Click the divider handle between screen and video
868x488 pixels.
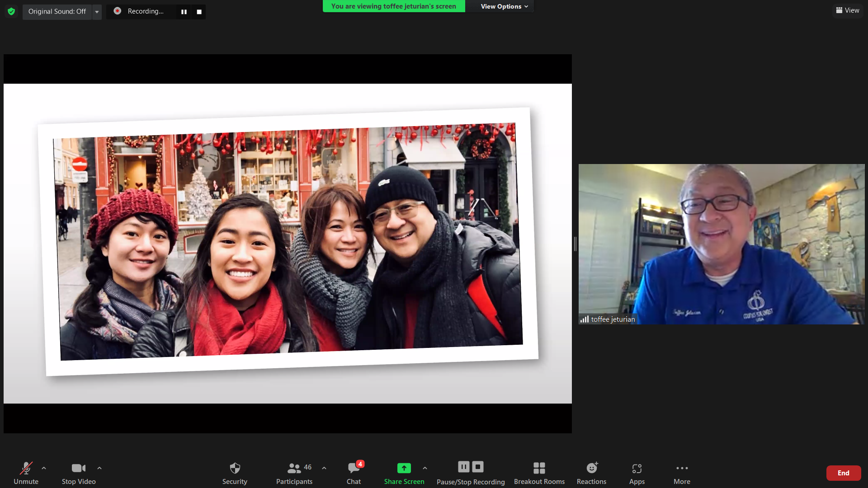pyautogui.click(x=575, y=244)
